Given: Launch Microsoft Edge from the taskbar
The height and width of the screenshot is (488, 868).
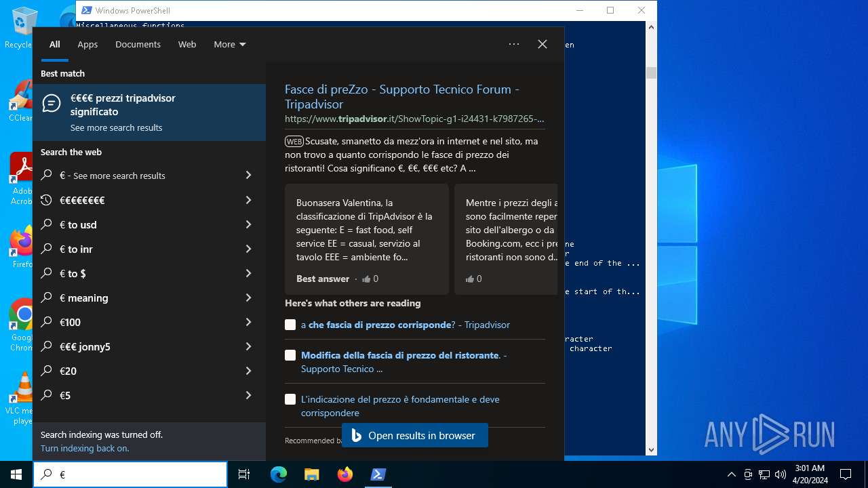Looking at the screenshot, I should (x=279, y=474).
